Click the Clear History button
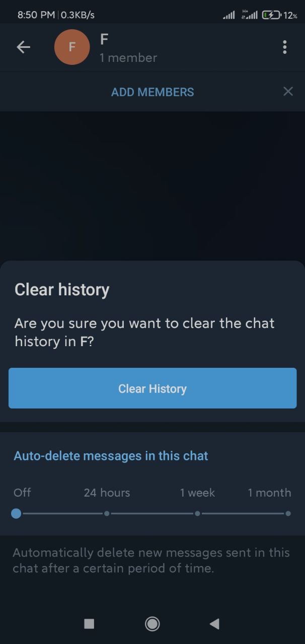This screenshot has width=305, height=644. point(152,388)
